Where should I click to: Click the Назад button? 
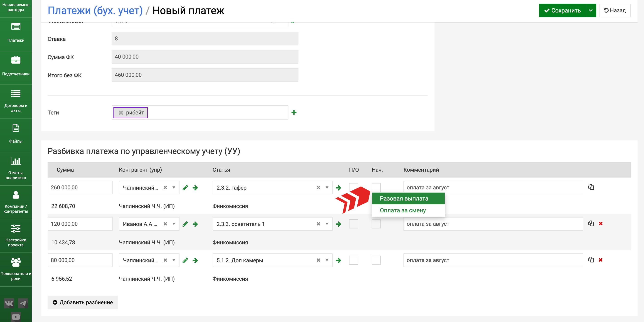pyautogui.click(x=615, y=10)
